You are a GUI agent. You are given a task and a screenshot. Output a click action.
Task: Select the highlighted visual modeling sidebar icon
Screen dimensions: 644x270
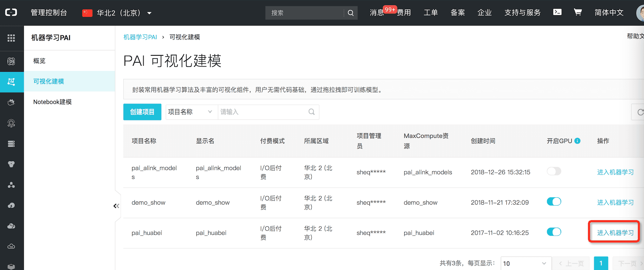coord(11,82)
